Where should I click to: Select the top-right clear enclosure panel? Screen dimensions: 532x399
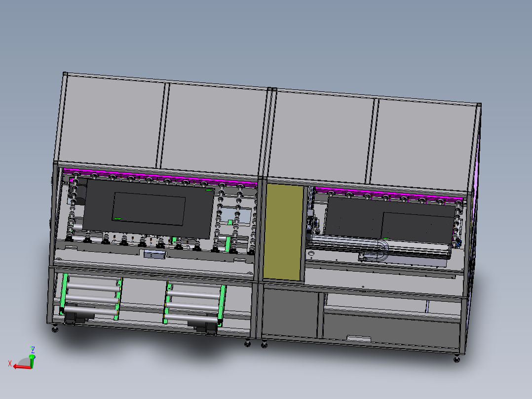(x=424, y=143)
